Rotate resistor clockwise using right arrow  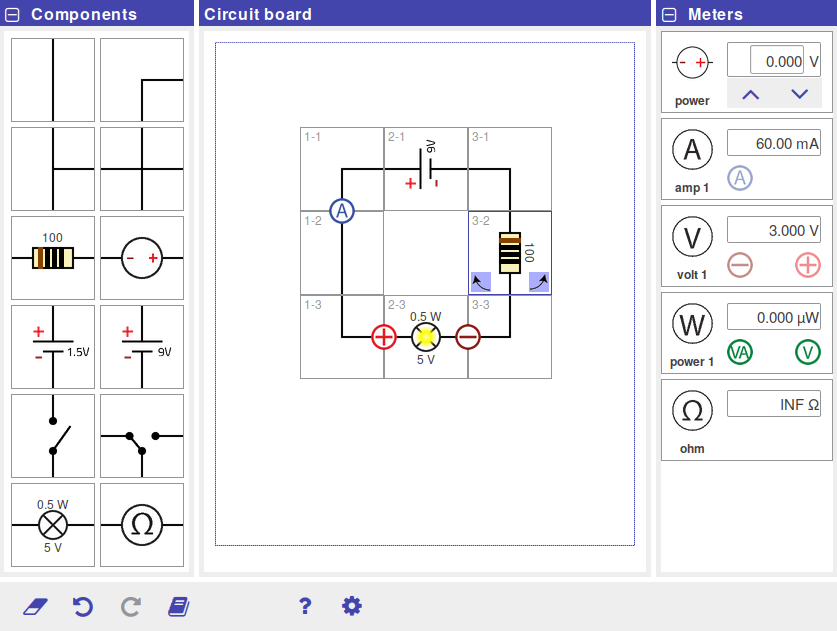coord(539,283)
